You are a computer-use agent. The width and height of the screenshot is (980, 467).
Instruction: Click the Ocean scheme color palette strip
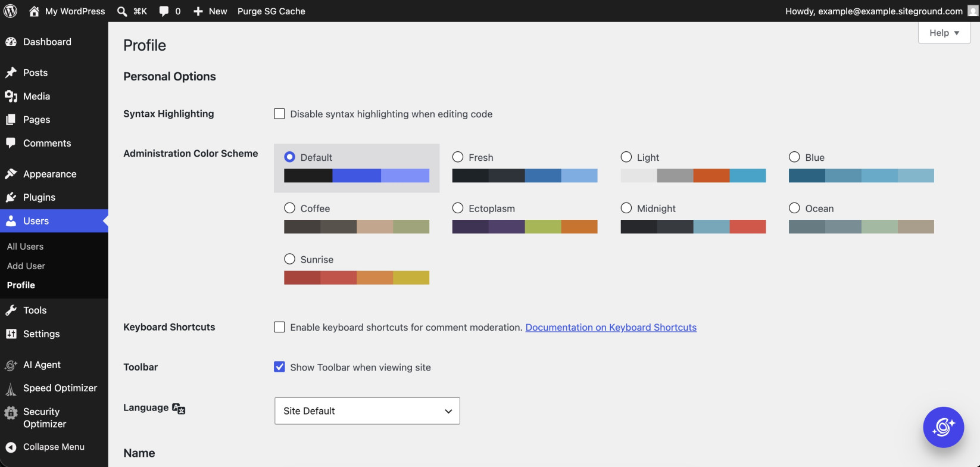click(x=862, y=226)
